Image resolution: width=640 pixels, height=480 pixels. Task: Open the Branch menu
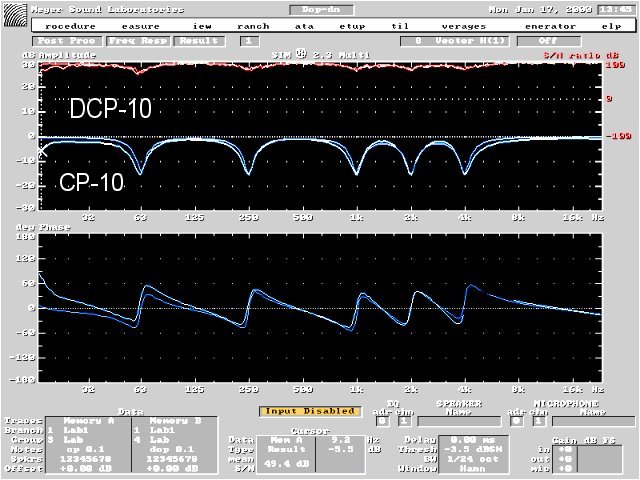253,26
